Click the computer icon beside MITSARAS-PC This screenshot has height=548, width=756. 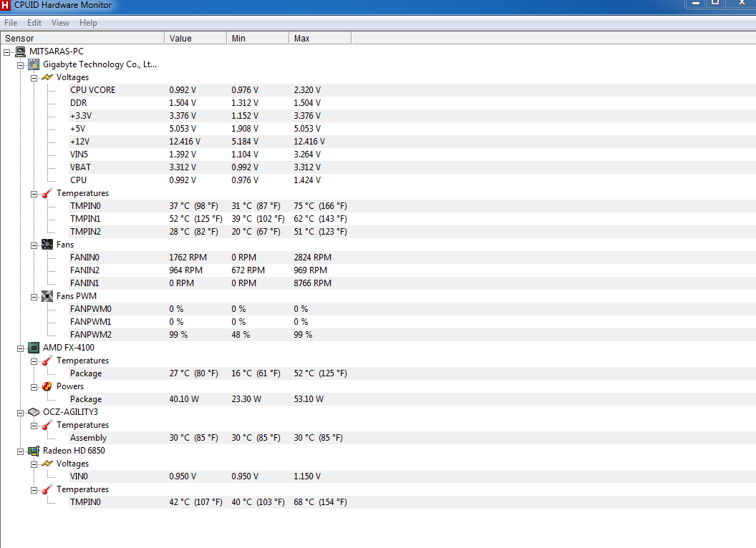pos(20,51)
